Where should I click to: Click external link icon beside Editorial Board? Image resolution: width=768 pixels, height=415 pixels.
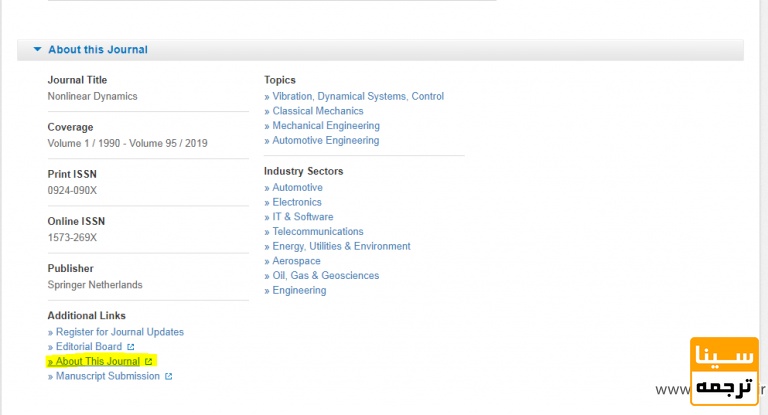(131, 347)
